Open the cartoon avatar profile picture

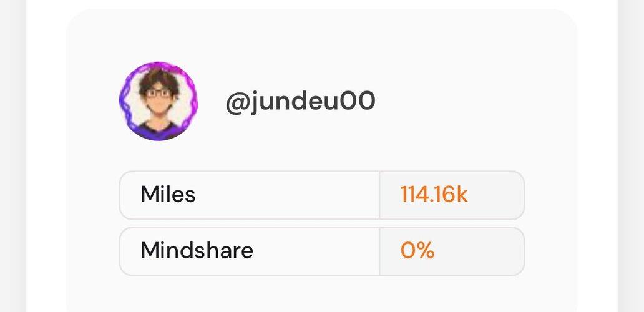coord(158,101)
